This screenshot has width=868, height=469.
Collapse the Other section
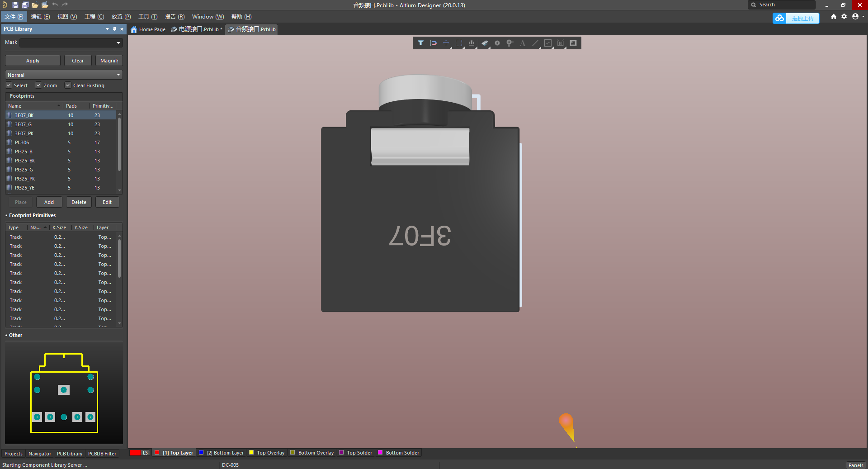(x=6, y=335)
